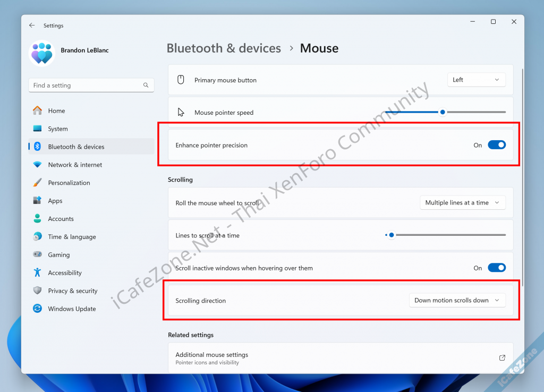Click Bluetooth & devices breadcrumb

(224, 48)
